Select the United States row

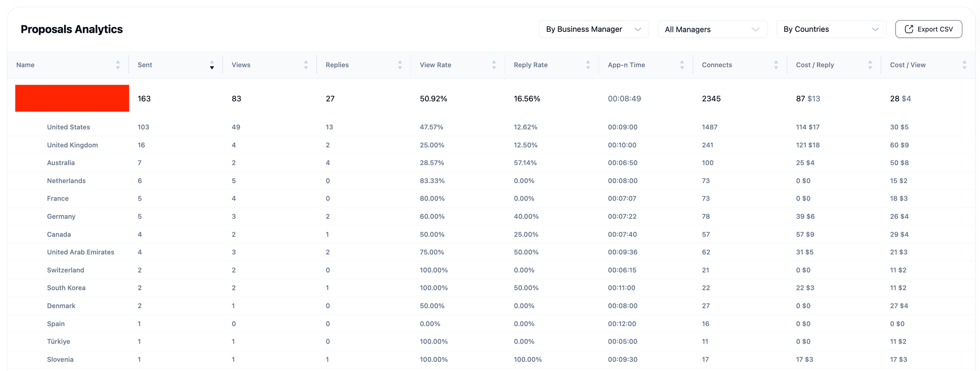[69, 127]
